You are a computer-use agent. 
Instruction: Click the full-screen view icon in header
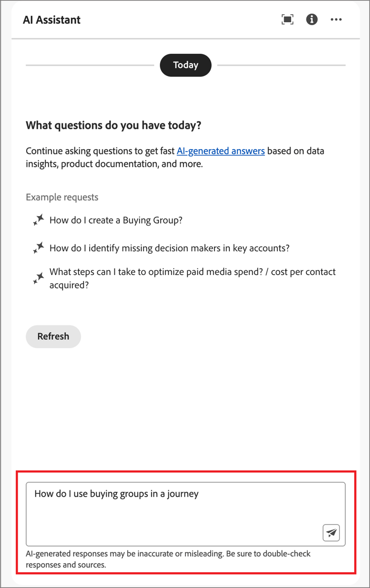(287, 20)
